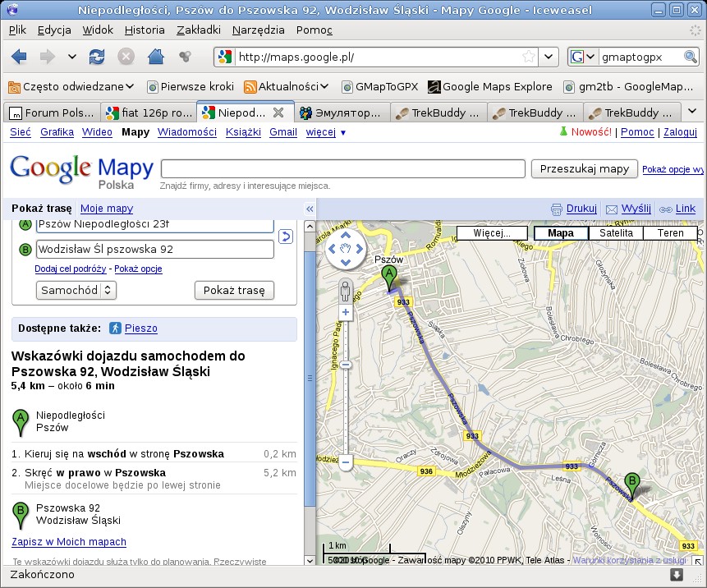List all tabs with the dropdown arrow
Viewport: 707px width, 588px height.
click(692, 112)
